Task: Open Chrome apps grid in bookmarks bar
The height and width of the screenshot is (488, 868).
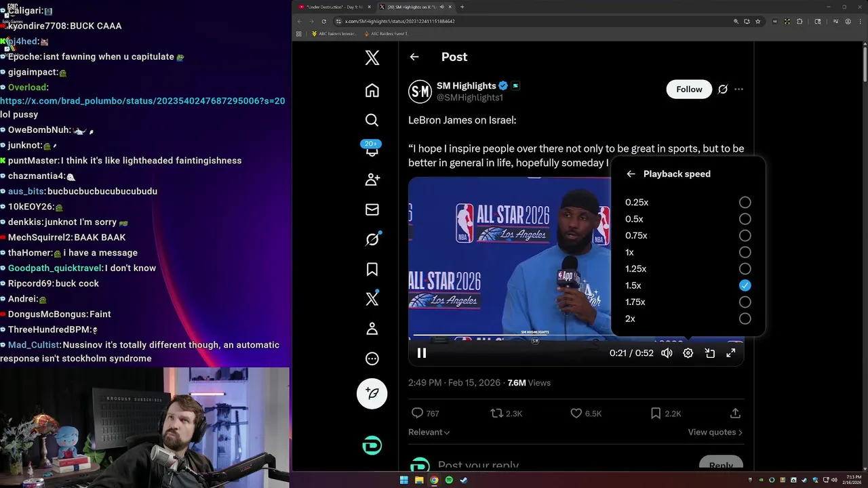Action: 298,33
